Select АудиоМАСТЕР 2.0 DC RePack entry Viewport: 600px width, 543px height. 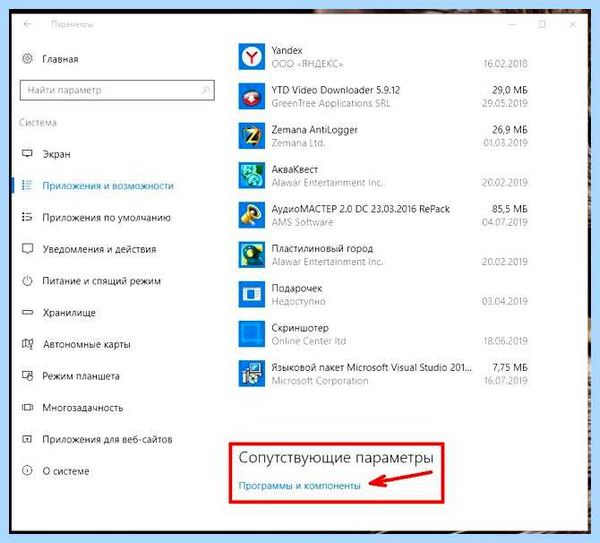(360, 209)
